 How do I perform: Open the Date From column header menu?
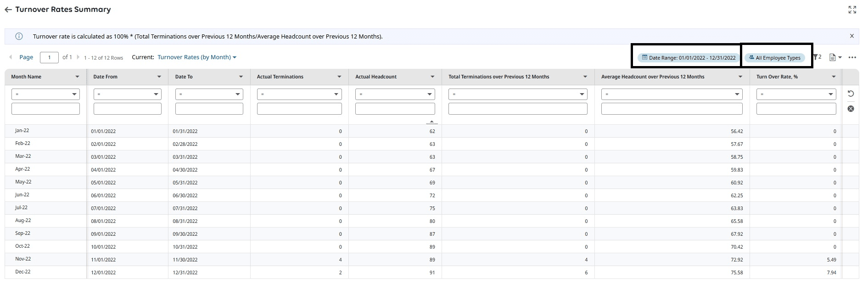tap(159, 77)
